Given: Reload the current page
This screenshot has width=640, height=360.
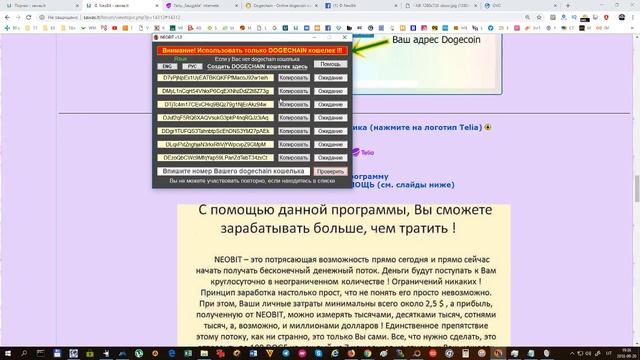Looking at the screenshot, I should 29,18.
